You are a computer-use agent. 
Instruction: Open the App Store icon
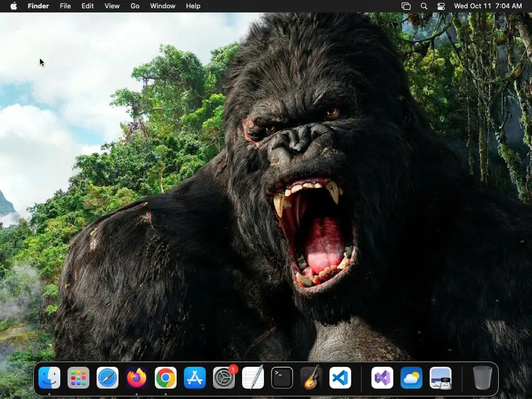pos(195,378)
